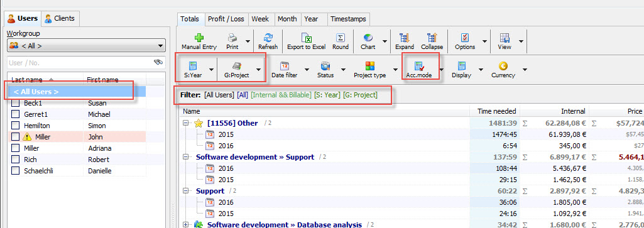Check the box for Rich Robert
The image size is (644, 228).
pos(15,160)
